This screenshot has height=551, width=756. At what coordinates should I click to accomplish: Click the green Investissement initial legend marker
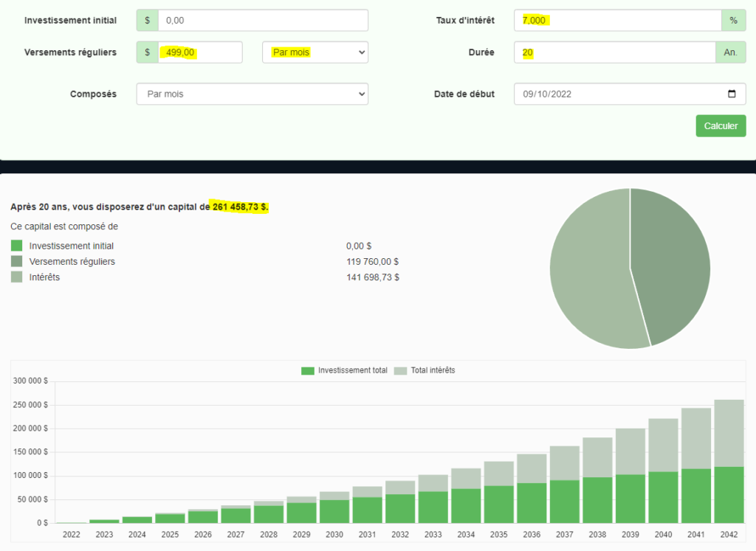point(16,245)
